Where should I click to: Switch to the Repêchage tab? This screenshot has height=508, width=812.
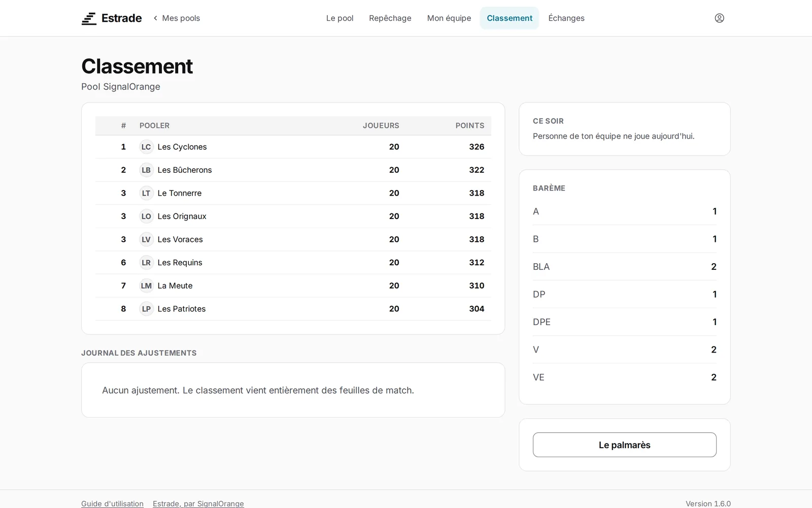[390, 18]
